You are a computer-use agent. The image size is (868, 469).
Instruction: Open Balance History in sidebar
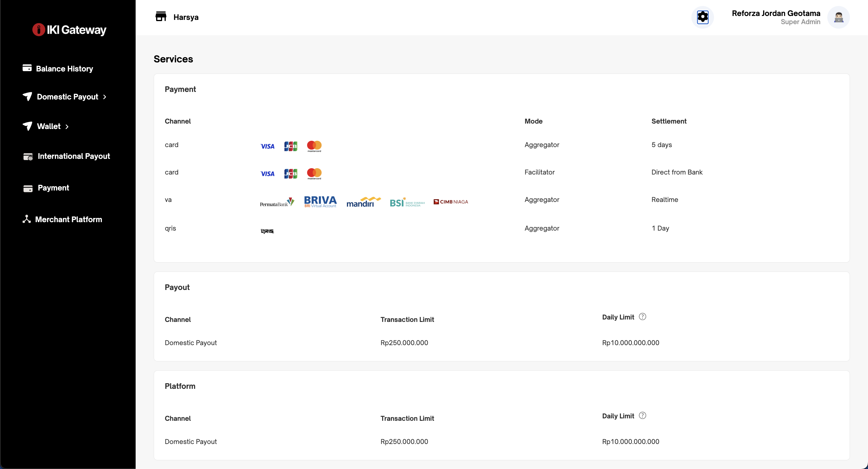64,69
